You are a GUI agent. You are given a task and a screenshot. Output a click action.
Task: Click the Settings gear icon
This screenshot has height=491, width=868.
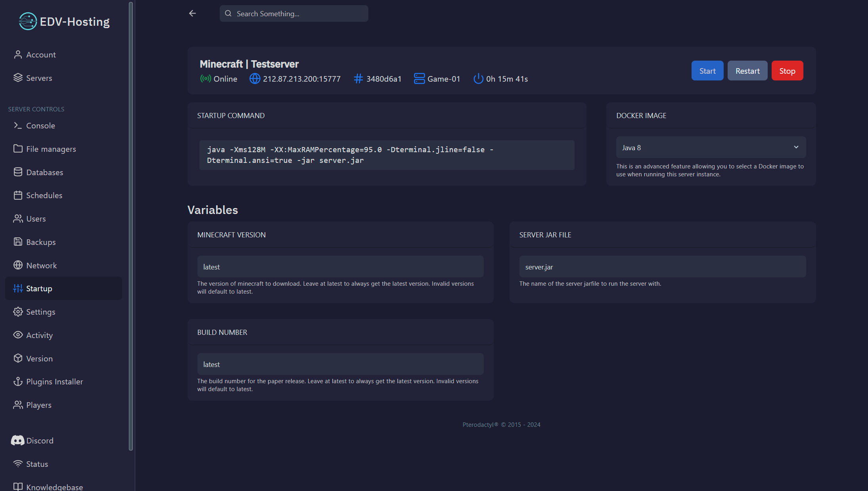18,311
